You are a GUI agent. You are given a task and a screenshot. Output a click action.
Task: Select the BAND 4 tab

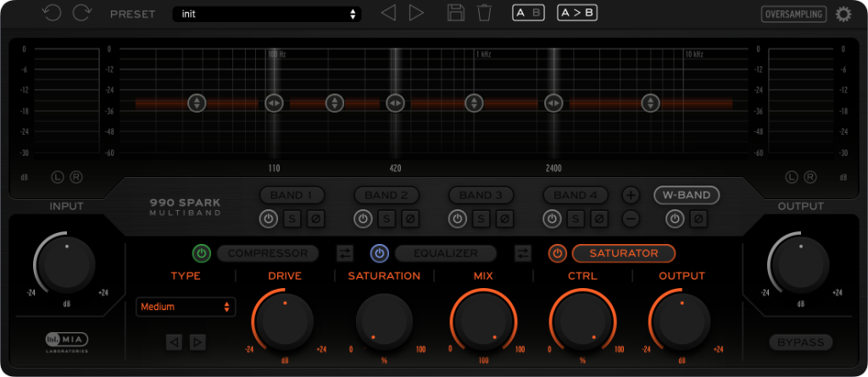[x=576, y=195]
